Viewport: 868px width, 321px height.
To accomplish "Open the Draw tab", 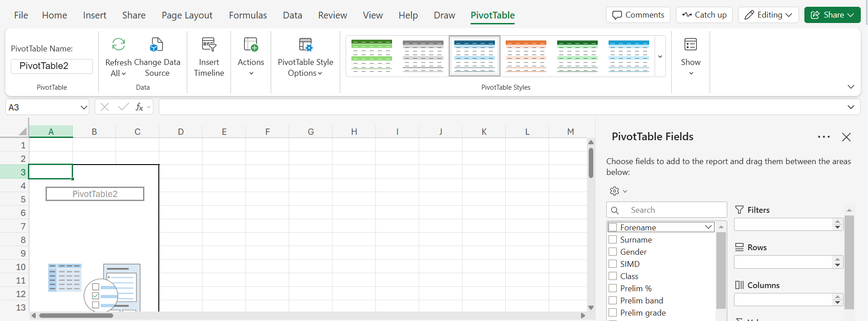I will (444, 15).
